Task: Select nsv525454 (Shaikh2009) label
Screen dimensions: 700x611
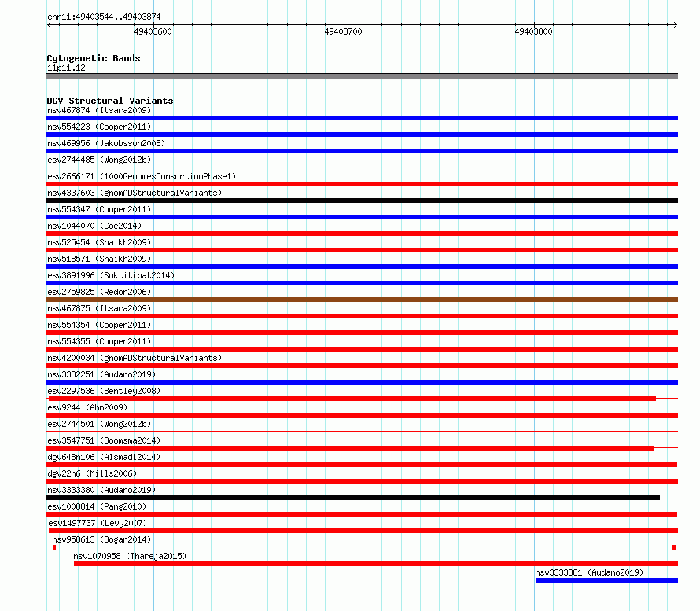Action: 99,242
